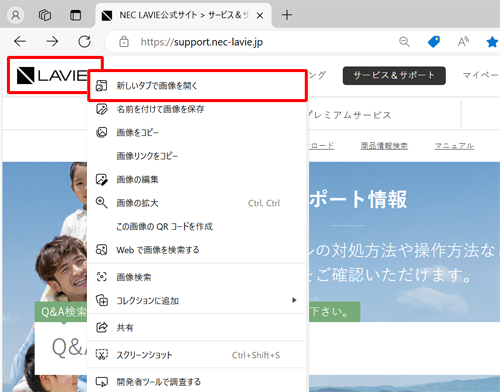Choose スクリーンショット menu entry
Screen dimensions: 500x392
197,355
